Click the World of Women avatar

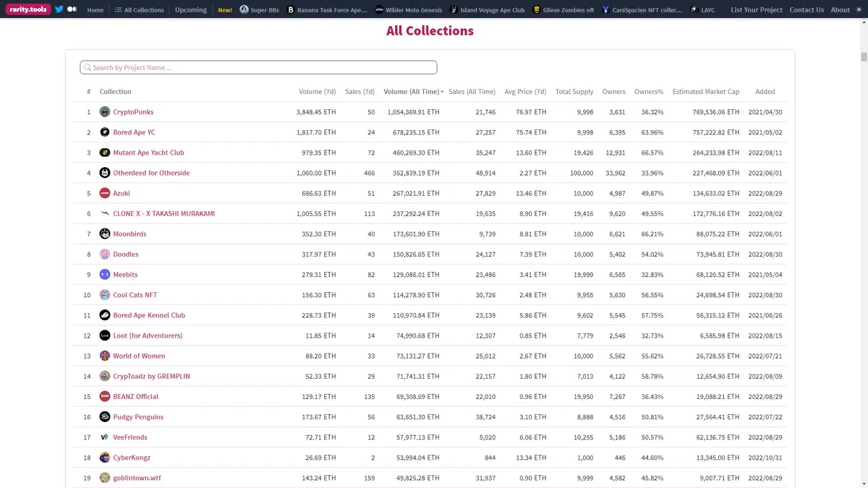pos(105,356)
